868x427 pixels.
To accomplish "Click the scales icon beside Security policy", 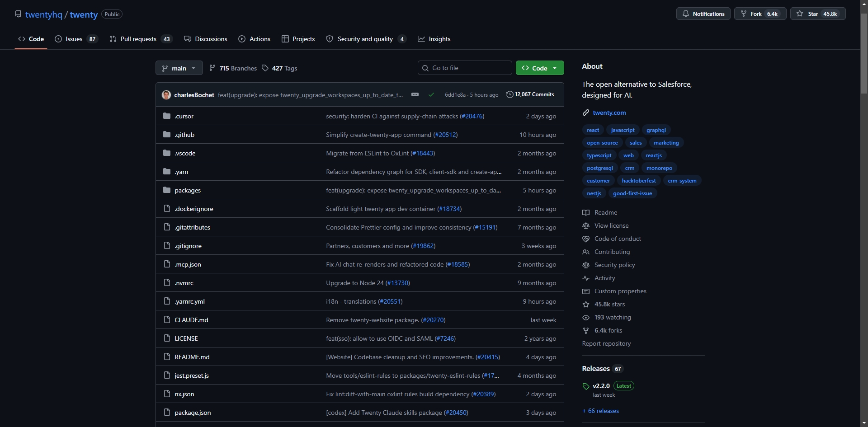I will [586, 265].
